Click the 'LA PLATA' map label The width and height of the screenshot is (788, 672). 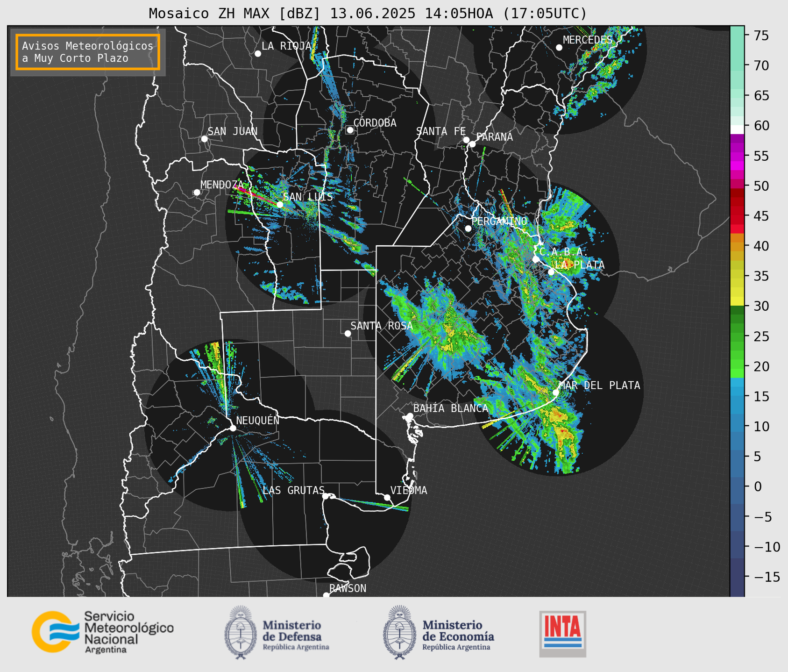tap(580, 265)
